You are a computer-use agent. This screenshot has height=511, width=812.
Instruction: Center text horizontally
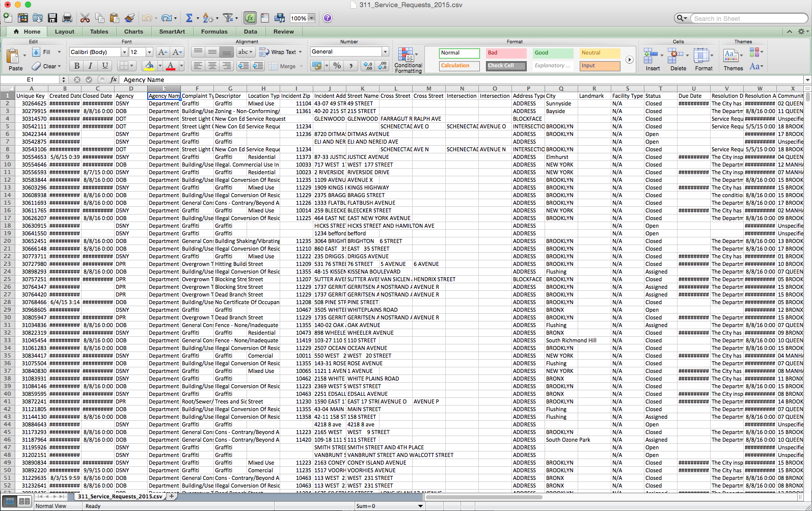pyautogui.click(x=212, y=66)
